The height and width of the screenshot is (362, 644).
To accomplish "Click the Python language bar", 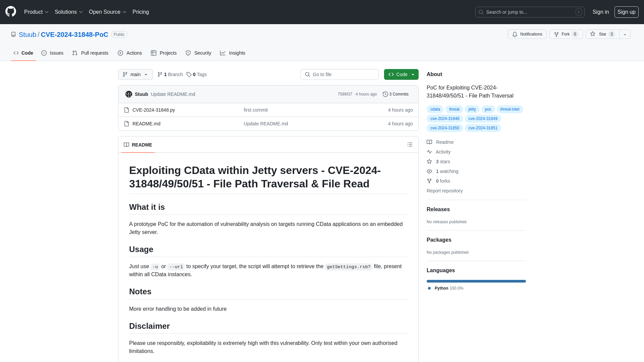I will point(476,281).
